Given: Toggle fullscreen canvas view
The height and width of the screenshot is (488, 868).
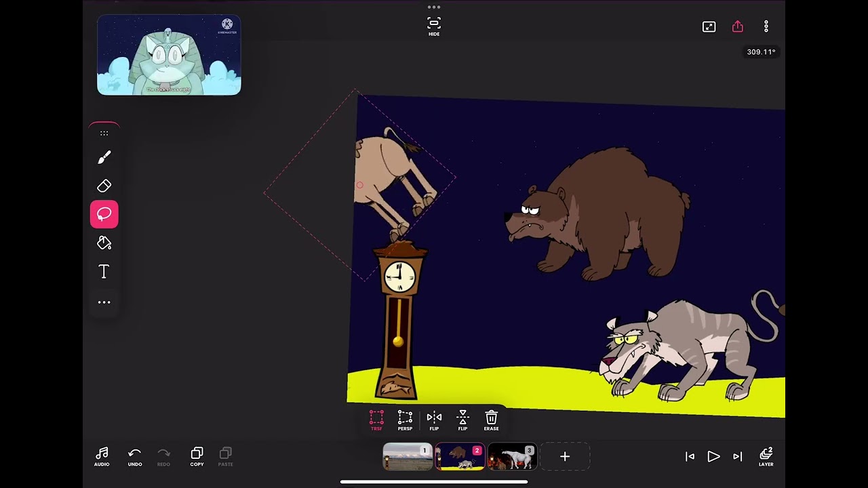Looking at the screenshot, I should (709, 26).
